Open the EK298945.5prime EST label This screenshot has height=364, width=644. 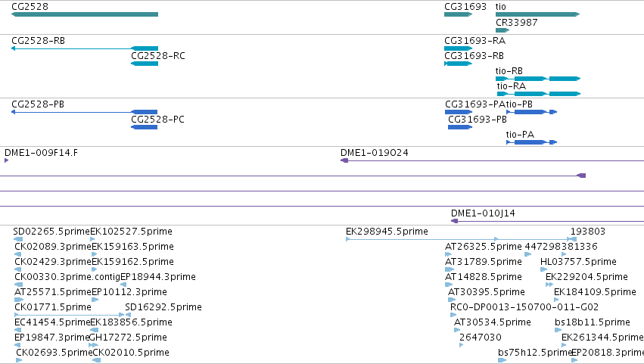click(387, 232)
